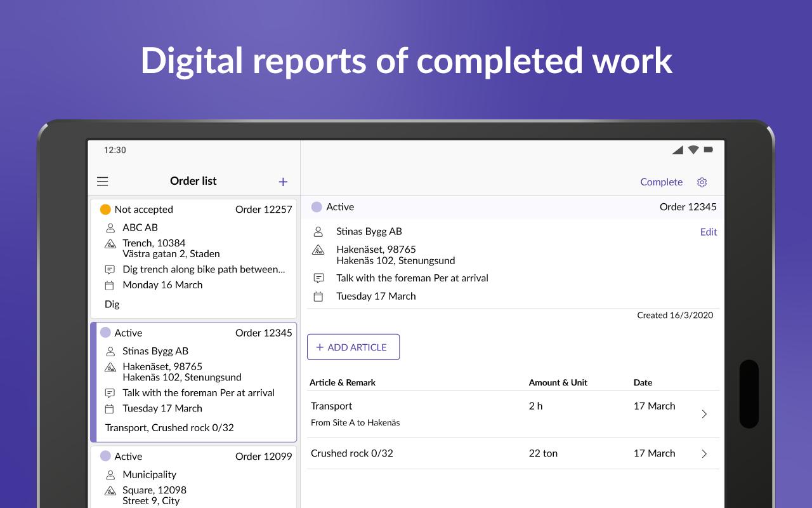Click calendar icon beside Monday 16 March
Viewport: 812px width, 508px height.
point(110,285)
